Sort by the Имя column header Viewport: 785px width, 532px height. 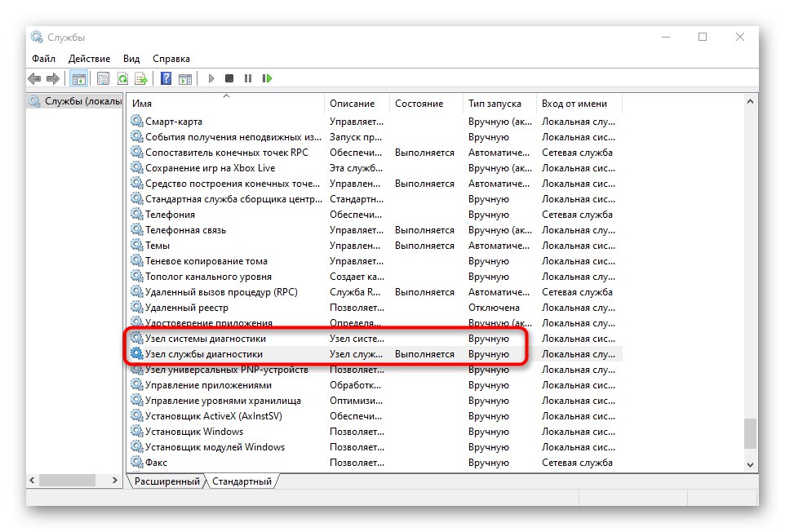[226, 103]
